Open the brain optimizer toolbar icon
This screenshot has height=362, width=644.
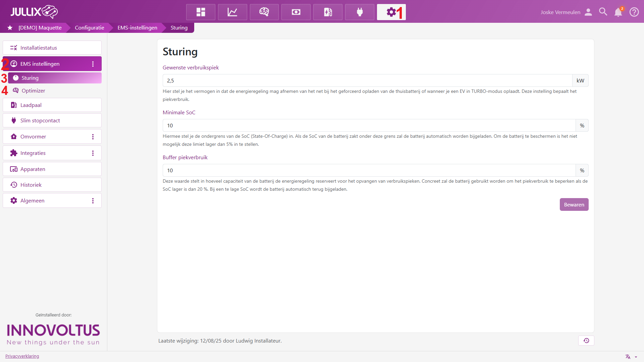264,12
